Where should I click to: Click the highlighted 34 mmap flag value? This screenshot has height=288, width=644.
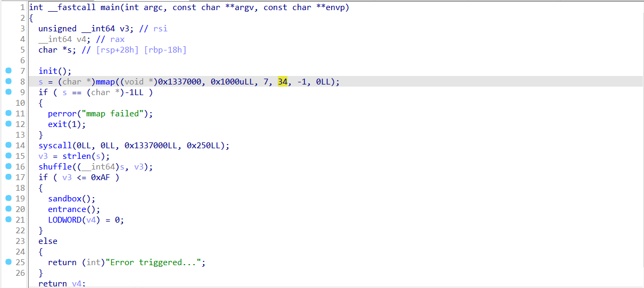[x=283, y=82]
